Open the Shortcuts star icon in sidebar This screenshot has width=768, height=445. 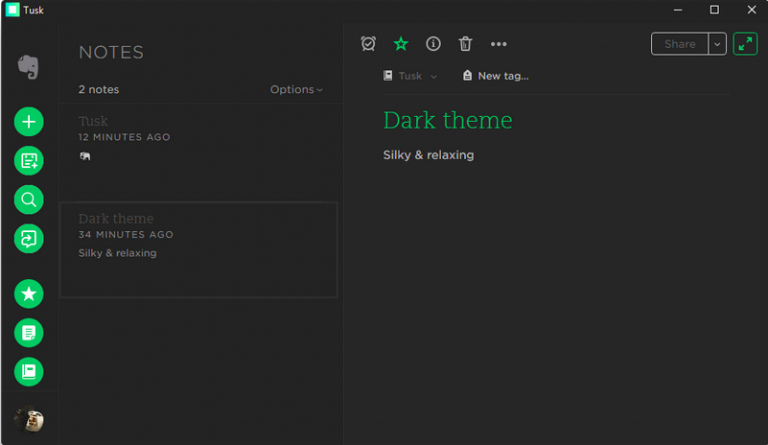[x=29, y=294]
